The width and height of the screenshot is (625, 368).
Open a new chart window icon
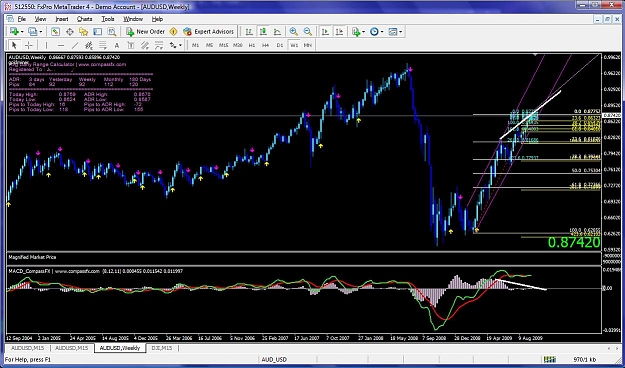[14, 31]
